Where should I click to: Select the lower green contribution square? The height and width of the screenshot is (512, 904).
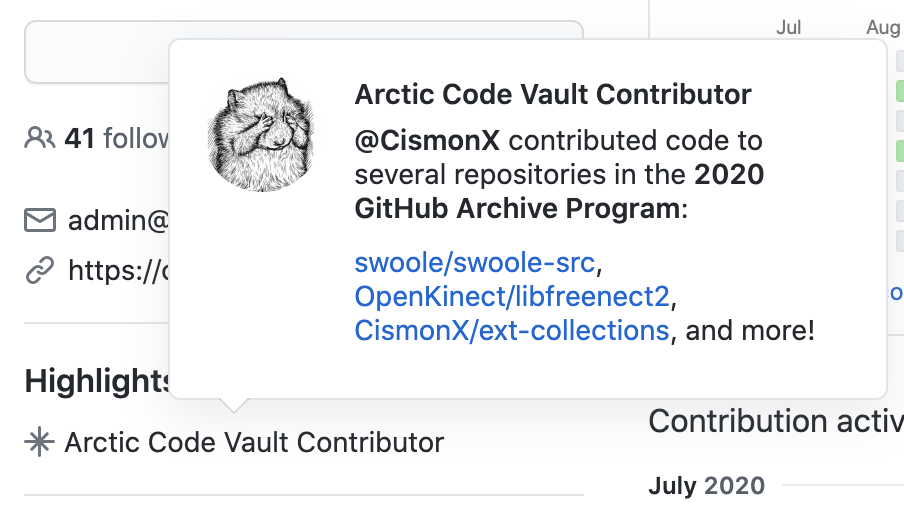click(x=899, y=151)
